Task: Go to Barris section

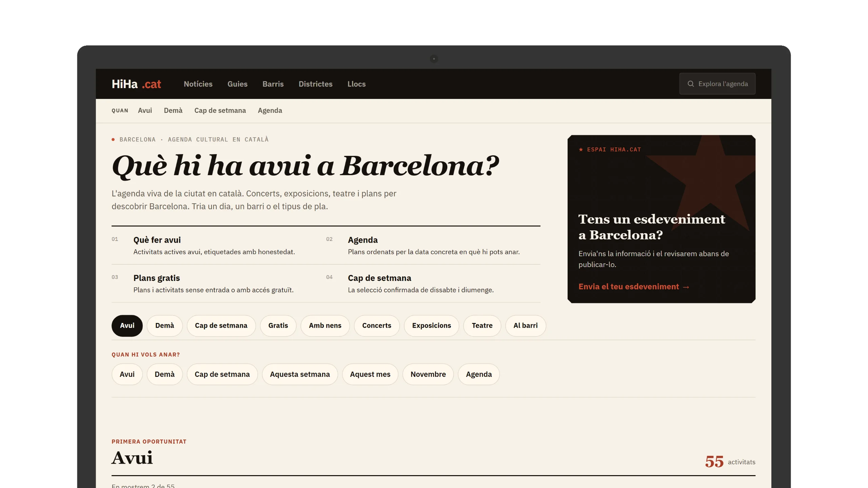Action: point(273,84)
